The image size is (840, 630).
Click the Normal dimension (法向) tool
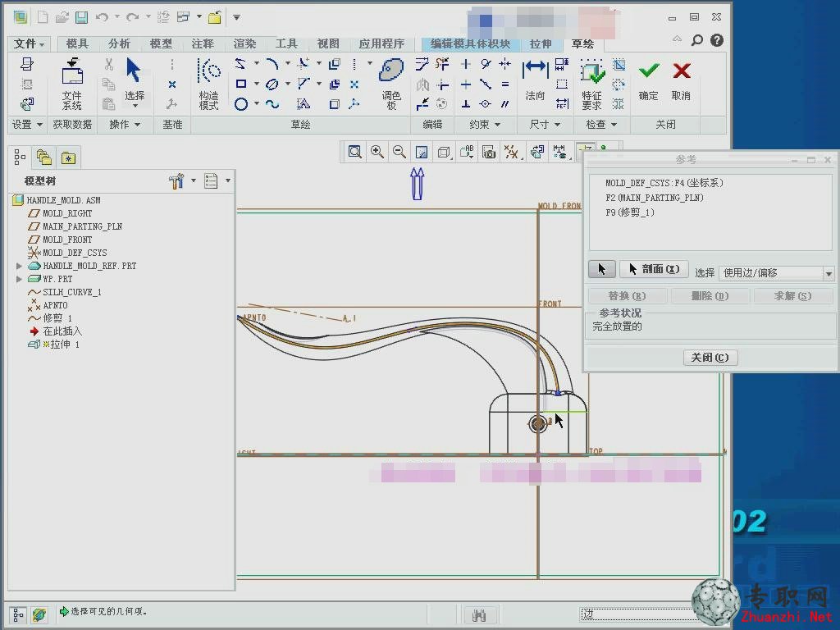pos(535,80)
